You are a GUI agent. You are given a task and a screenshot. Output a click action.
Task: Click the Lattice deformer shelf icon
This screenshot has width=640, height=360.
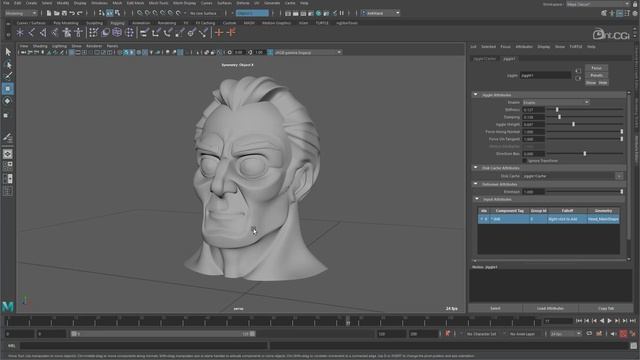click(117, 32)
